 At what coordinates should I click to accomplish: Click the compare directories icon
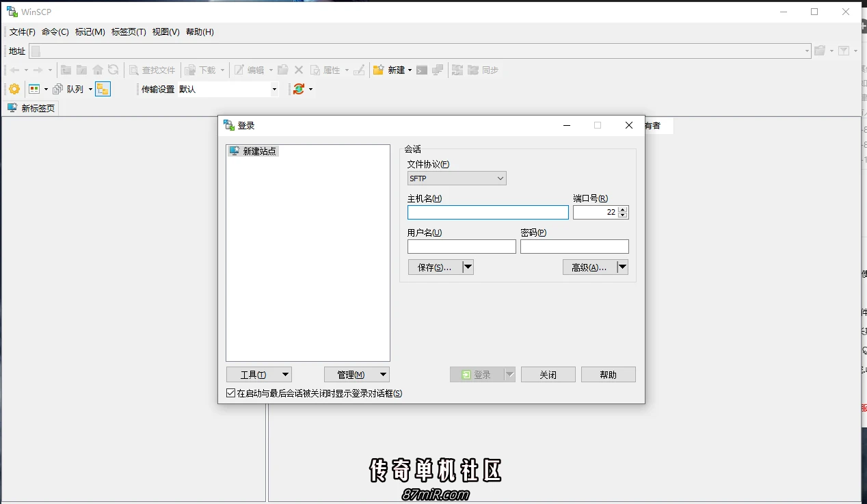(x=457, y=70)
